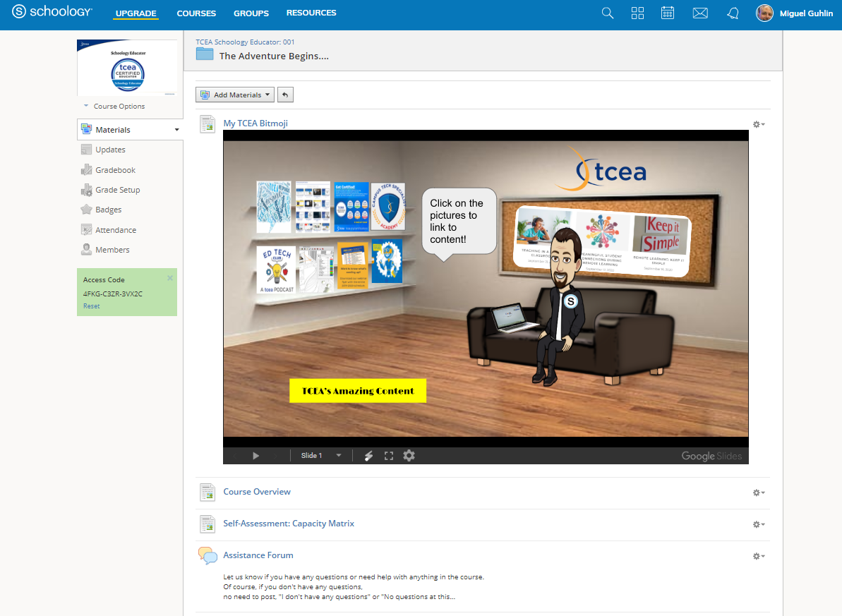Click the Badges star icon
The width and height of the screenshot is (842, 616).
click(86, 210)
